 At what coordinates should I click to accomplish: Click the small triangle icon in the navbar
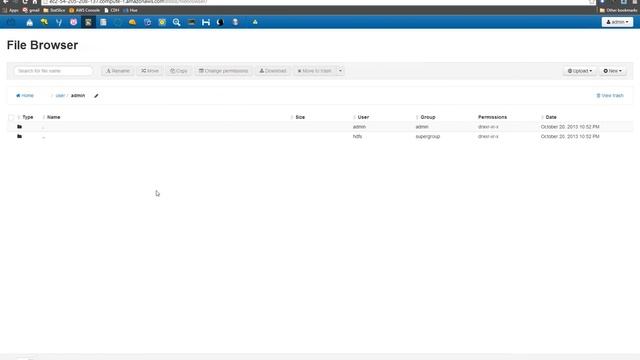pos(255,22)
